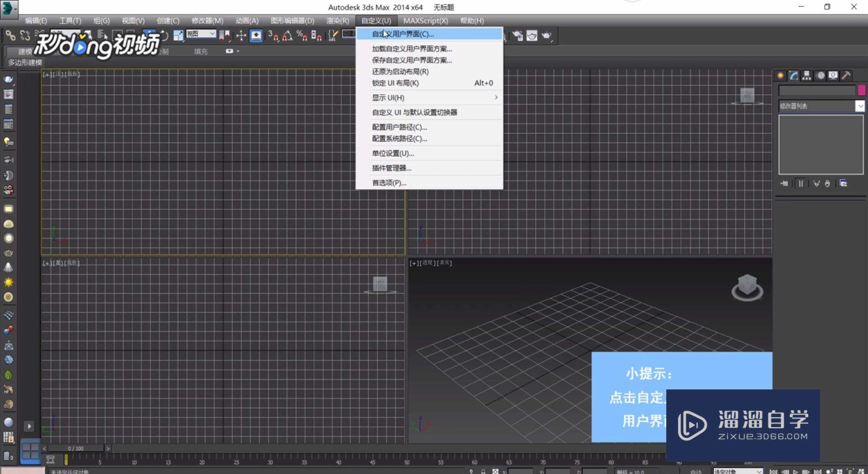Open the 视图 reference coordinate dropdown
The height and width of the screenshot is (474, 868).
(x=201, y=34)
